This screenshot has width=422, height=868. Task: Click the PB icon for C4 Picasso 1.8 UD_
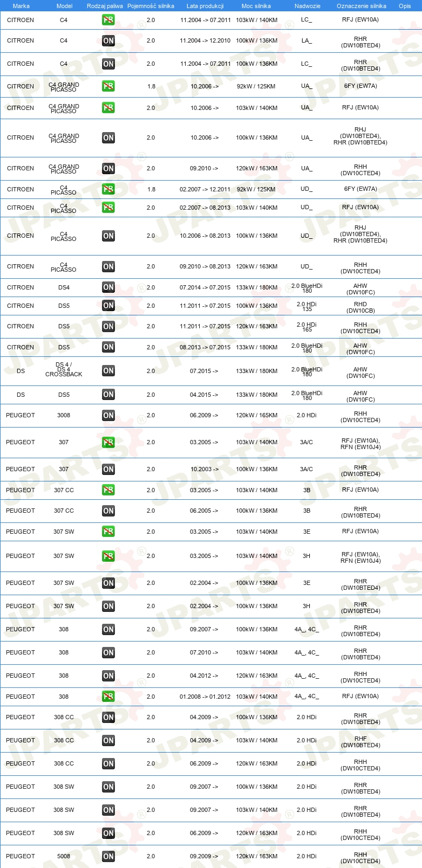(108, 189)
